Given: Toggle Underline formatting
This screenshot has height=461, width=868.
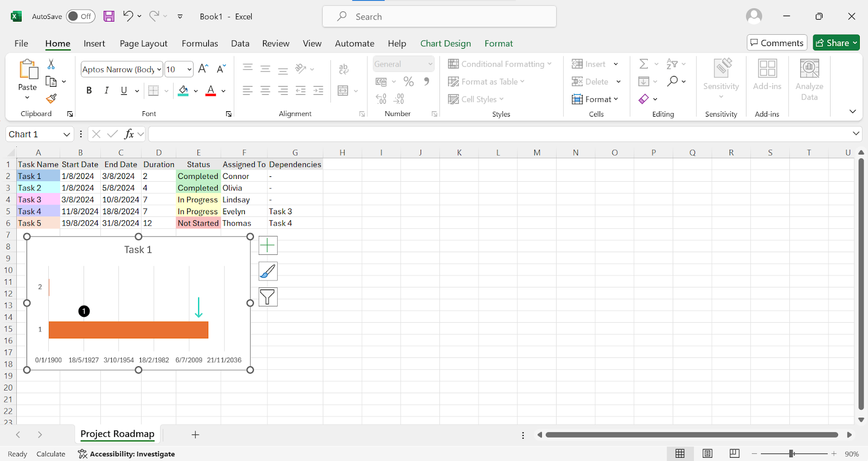Looking at the screenshot, I should (x=124, y=91).
